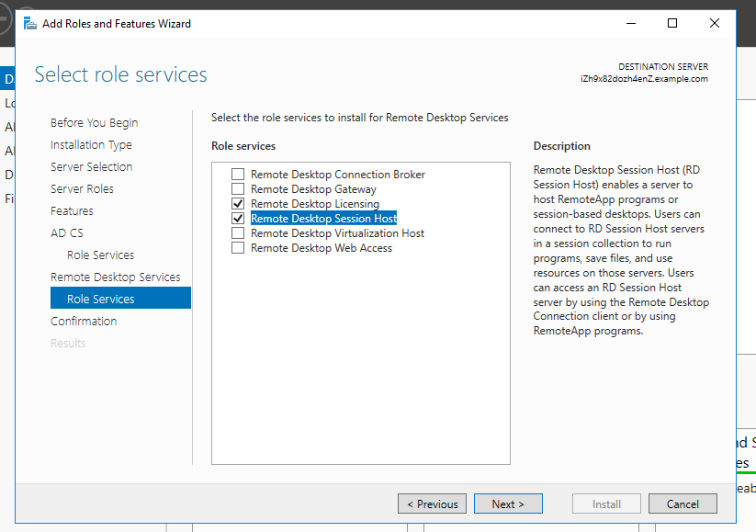Tick Remote Desktop Virtualization Host checkbox
This screenshot has height=532, width=756.
tap(238, 233)
